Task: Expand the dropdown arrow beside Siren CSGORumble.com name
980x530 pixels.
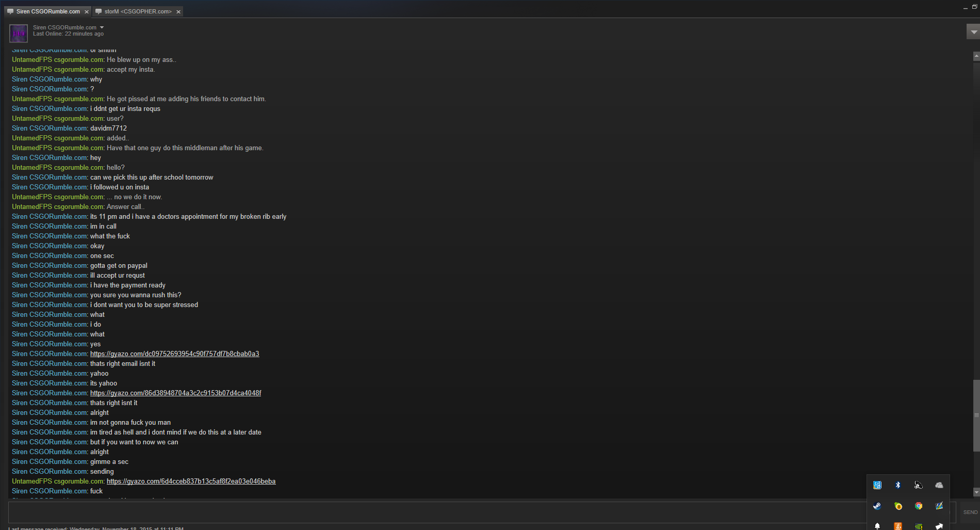Action: pyautogui.click(x=102, y=27)
